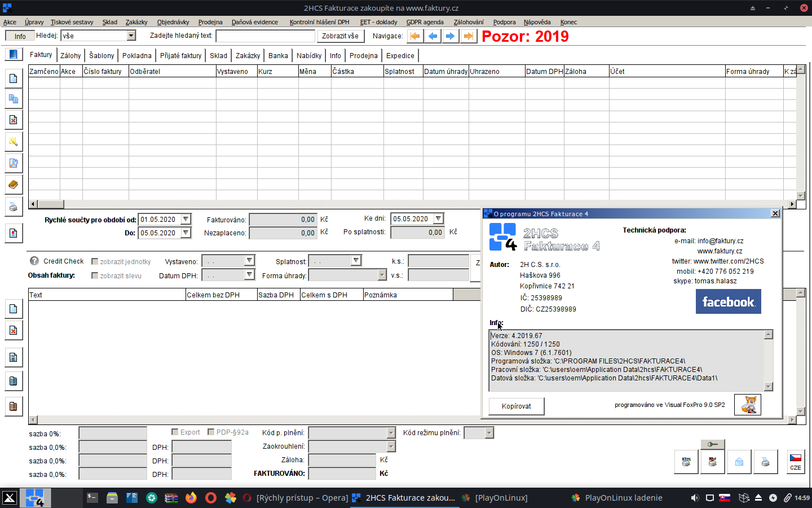Viewport: 812px width, 508px height.
Task: Open the Forma úhrady dropdown
Action: 382,275
